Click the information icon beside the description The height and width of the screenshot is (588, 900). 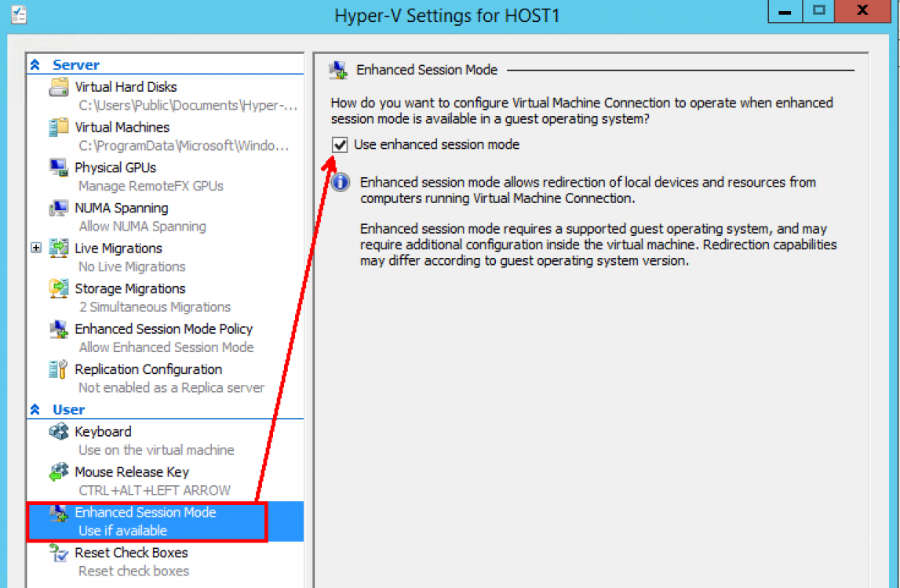click(x=340, y=182)
